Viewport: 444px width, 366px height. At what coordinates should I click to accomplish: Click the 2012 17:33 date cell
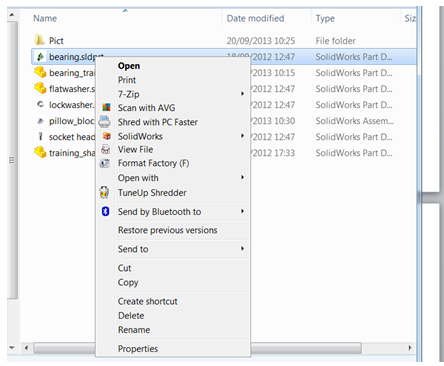[273, 153]
